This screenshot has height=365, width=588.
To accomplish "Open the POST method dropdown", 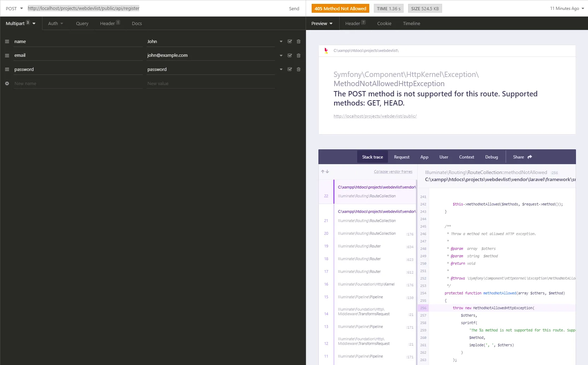I will click(14, 8).
